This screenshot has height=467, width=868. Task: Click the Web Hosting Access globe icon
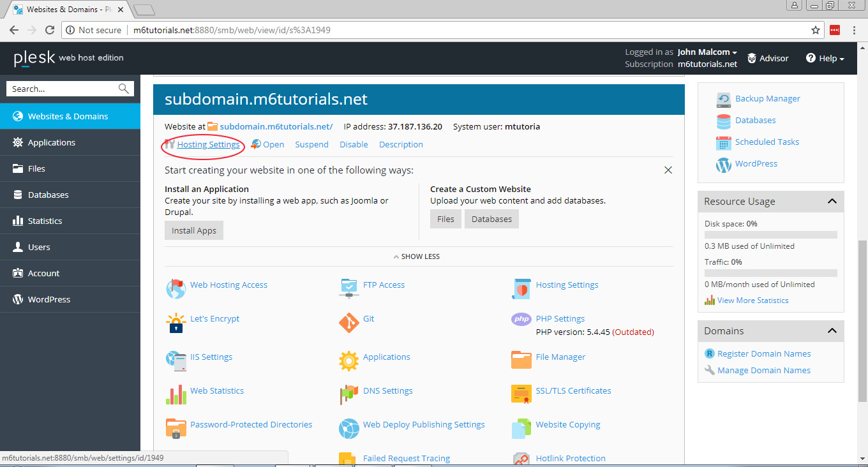[x=176, y=289]
